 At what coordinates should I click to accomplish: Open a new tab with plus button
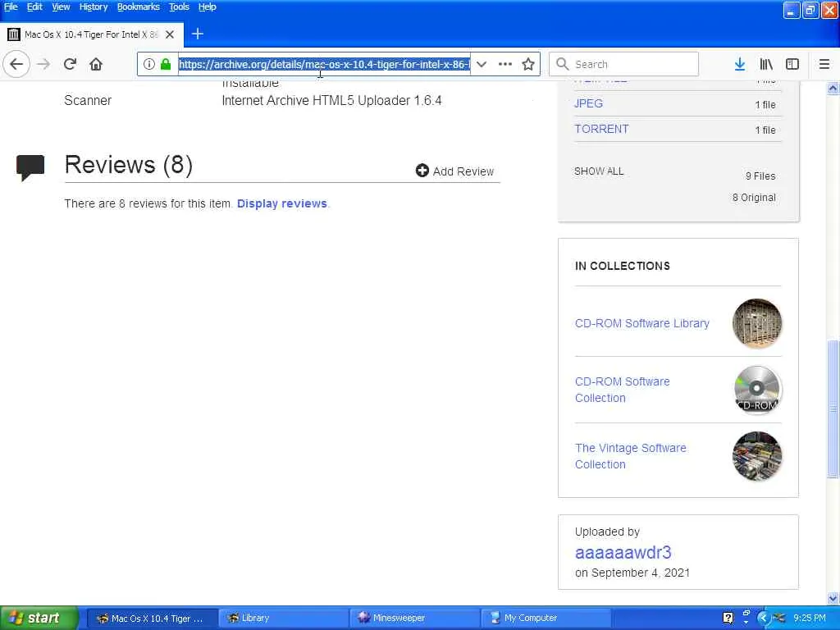pos(197,34)
